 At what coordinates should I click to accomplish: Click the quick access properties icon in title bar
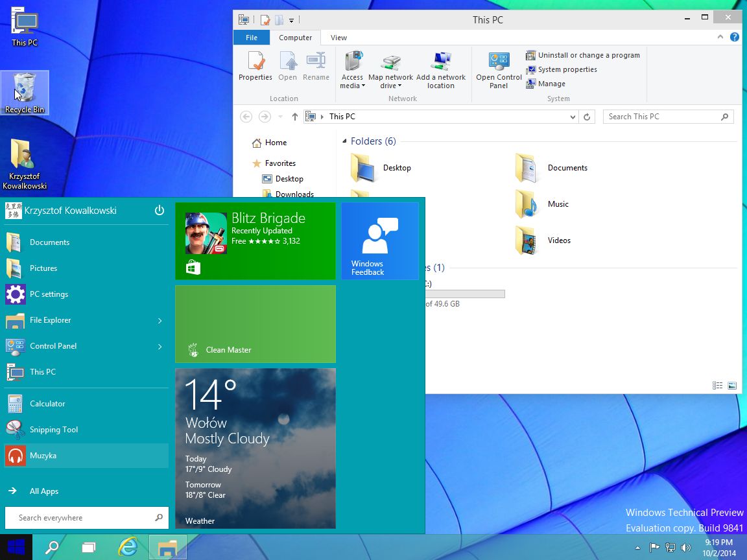[x=265, y=20]
